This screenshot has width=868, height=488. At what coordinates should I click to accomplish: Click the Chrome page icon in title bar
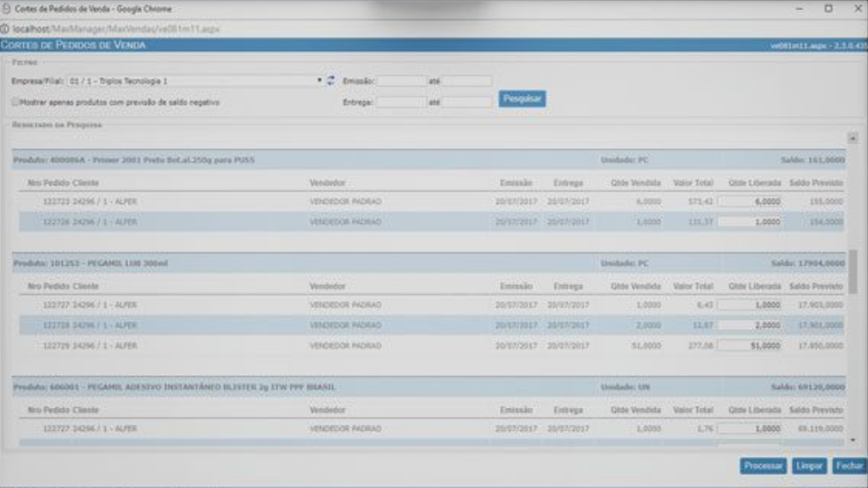point(6,9)
